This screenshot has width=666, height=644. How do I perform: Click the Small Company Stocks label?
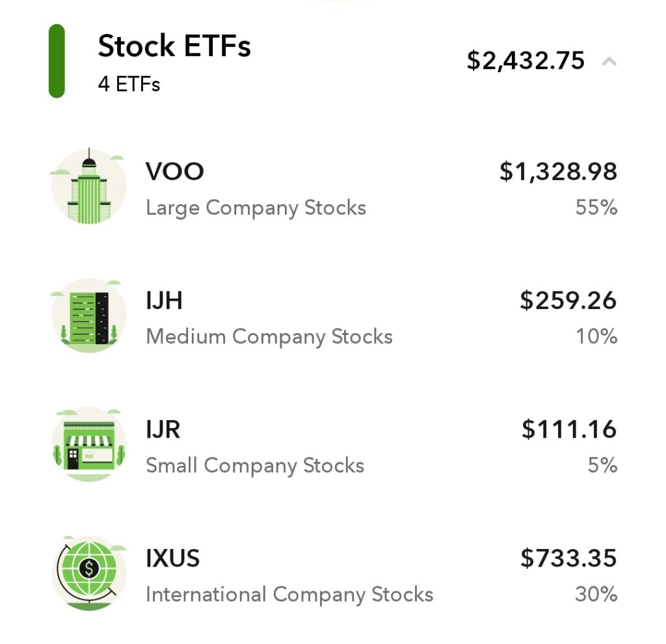(255, 466)
